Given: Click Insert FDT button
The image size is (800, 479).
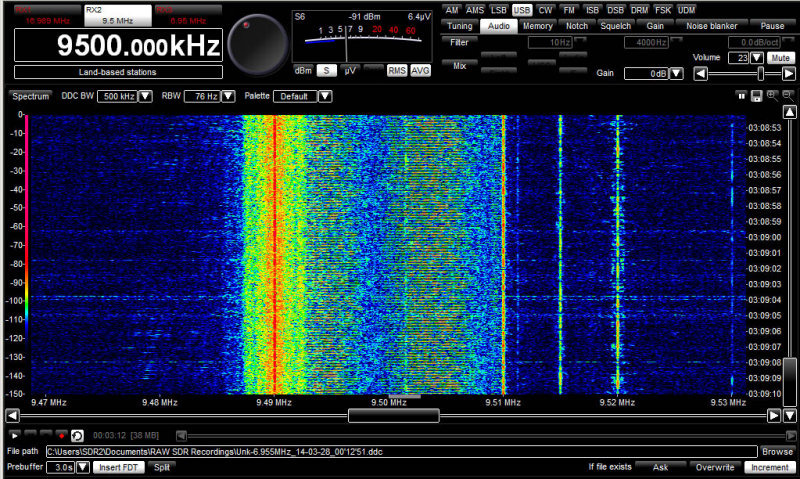Looking at the screenshot, I should click(118, 467).
